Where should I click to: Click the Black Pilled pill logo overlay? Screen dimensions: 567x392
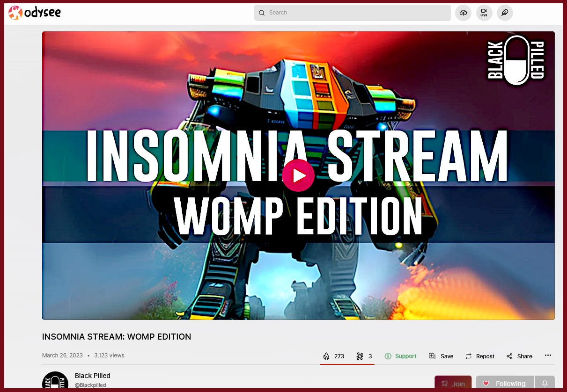coord(516,60)
